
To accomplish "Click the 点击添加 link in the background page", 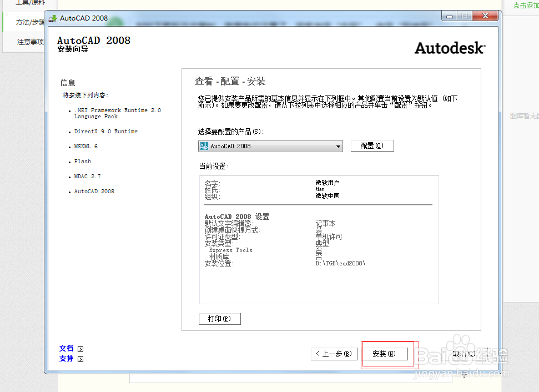I will tap(526, 5).
